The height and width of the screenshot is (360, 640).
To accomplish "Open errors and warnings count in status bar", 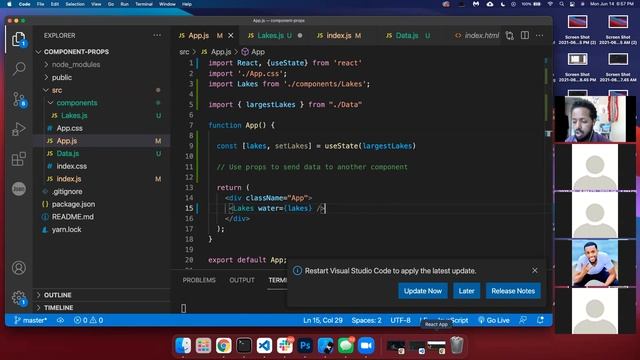I will pyautogui.click(x=88, y=320).
